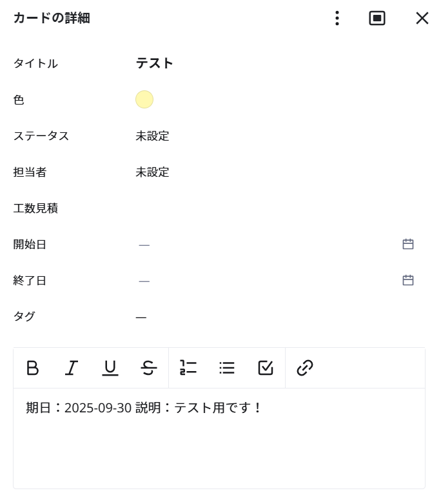
Task: Click the 工数見積 empty value field
Action: [258, 208]
